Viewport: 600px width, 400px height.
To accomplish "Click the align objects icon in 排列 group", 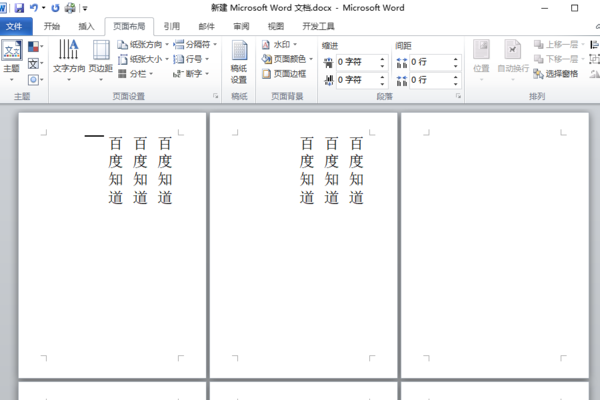I will (x=594, y=45).
